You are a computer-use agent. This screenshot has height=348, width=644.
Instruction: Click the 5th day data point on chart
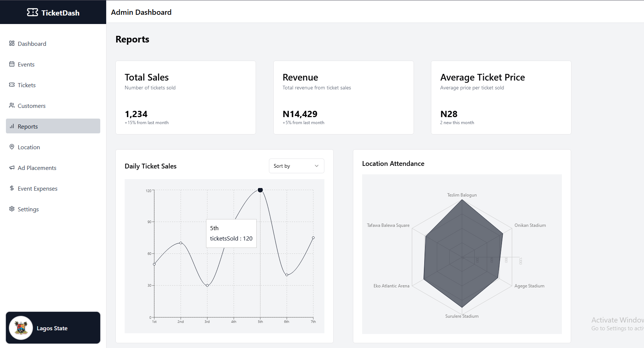(x=260, y=190)
